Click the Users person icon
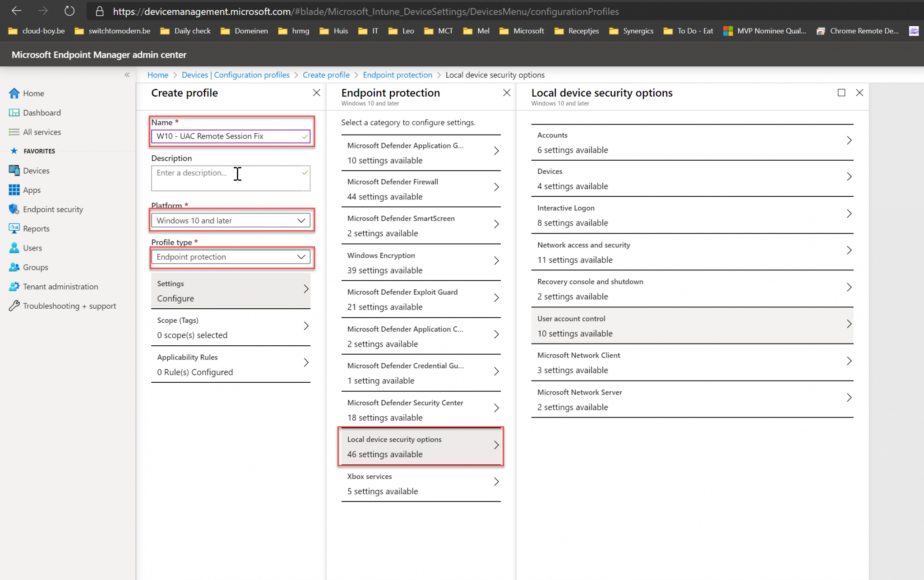This screenshot has width=924, height=580. [x=14, y=248]
